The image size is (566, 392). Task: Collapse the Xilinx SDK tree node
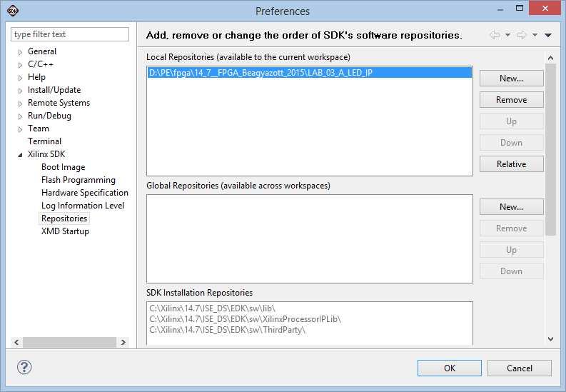click(x=20, y=155)
